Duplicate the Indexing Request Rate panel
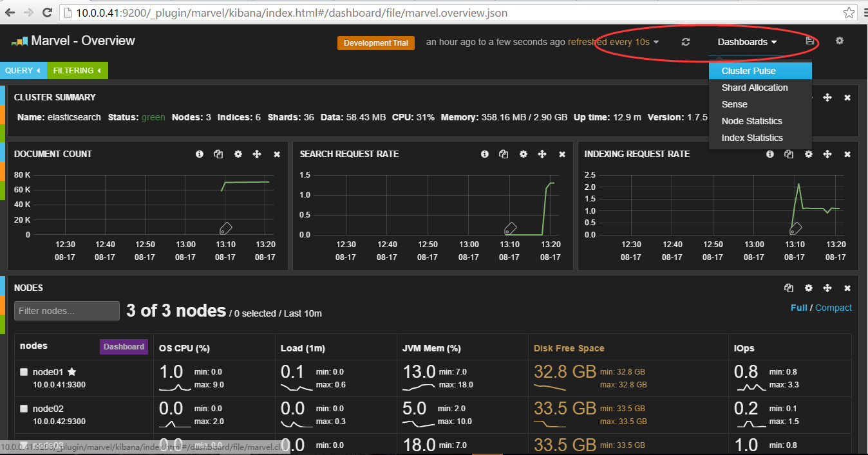Image resolution: width=868 pixels, height=455 pixels. tap(789, 154)
